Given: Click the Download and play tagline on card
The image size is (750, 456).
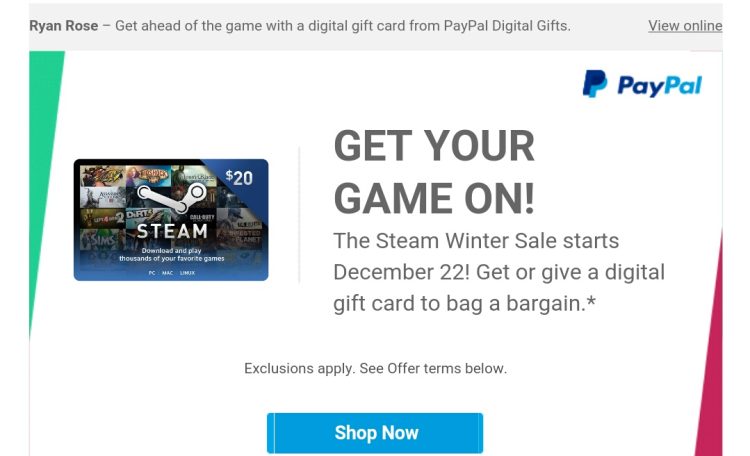Looking at the screenshot, I should click(x=172, y=255).
